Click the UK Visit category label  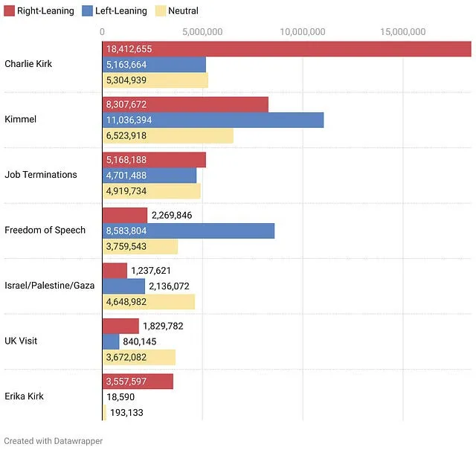pyautogui.click(x=21, y=341)
